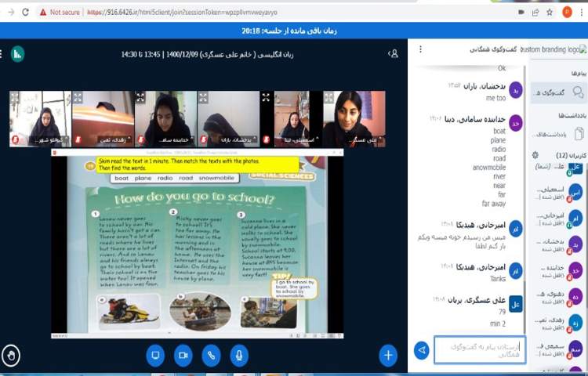Open browser share page icon

tap(535, 13)
